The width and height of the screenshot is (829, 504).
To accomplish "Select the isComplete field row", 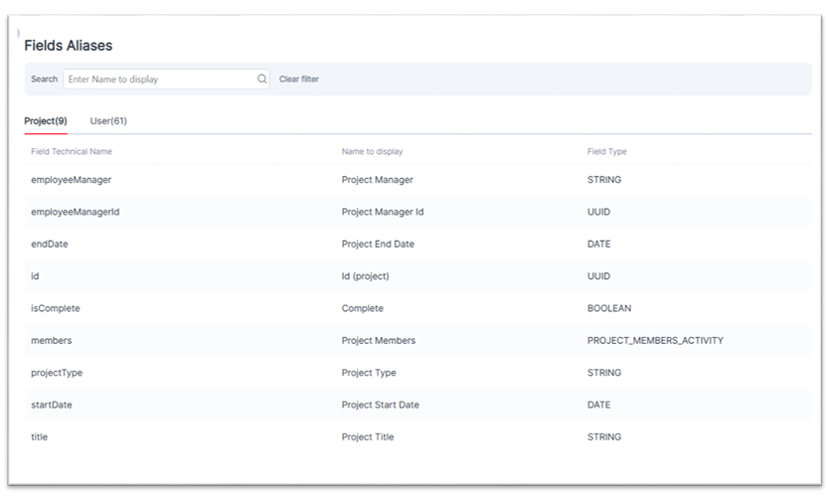I will [56, 308].
